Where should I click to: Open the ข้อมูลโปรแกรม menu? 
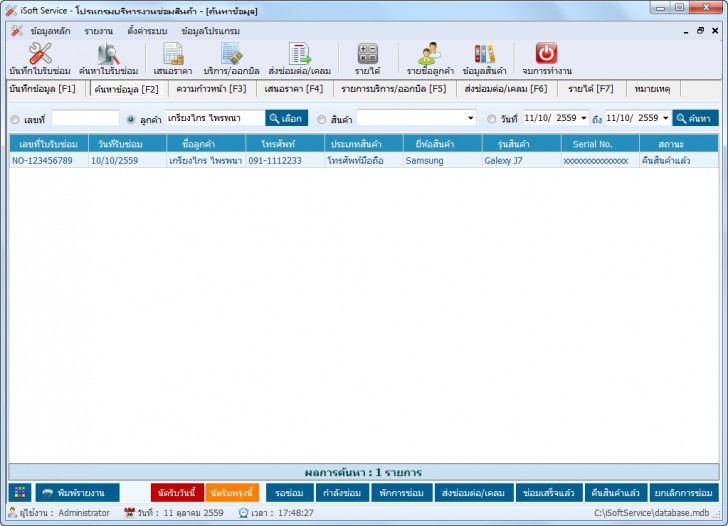pos(211,31)
